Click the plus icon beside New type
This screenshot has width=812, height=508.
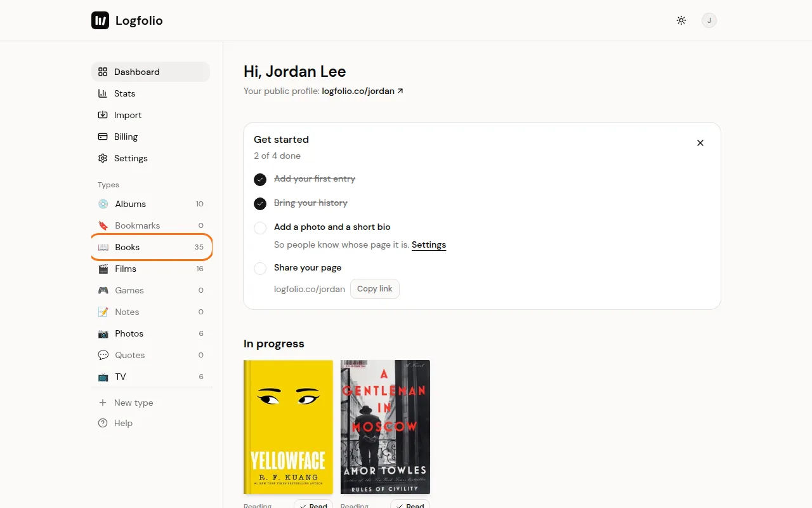point(103,403)
